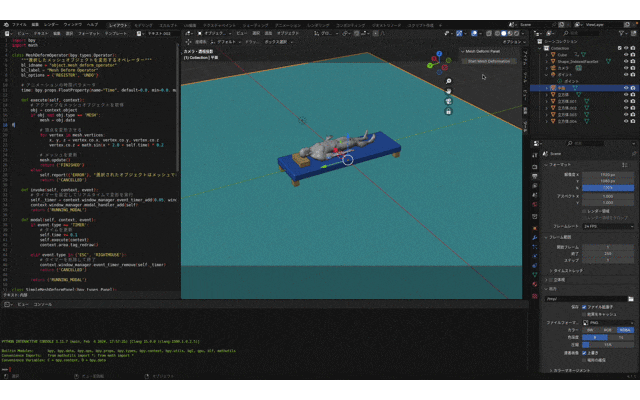Open the Physics properties tab icon
The image size is (640, 400).
535,256
